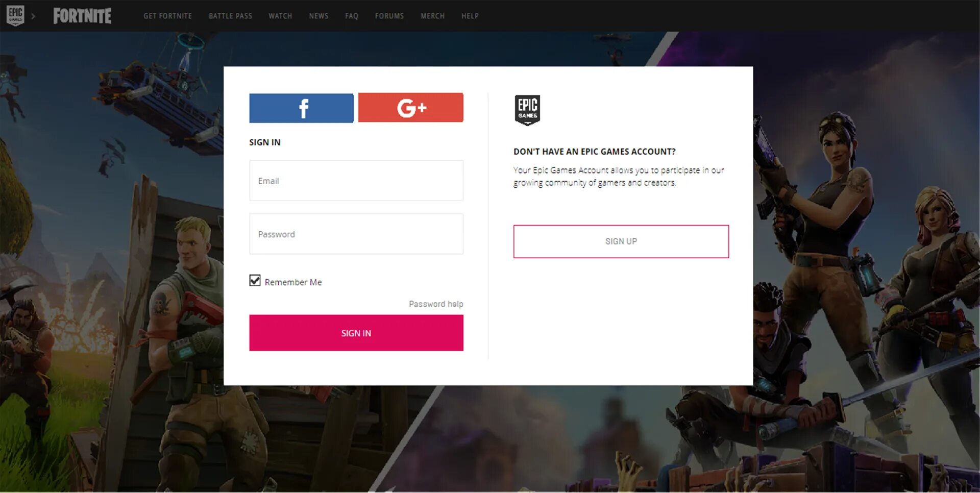980x493 pixels.
Task: Open the Help menu item
Action: pos(470,16)
